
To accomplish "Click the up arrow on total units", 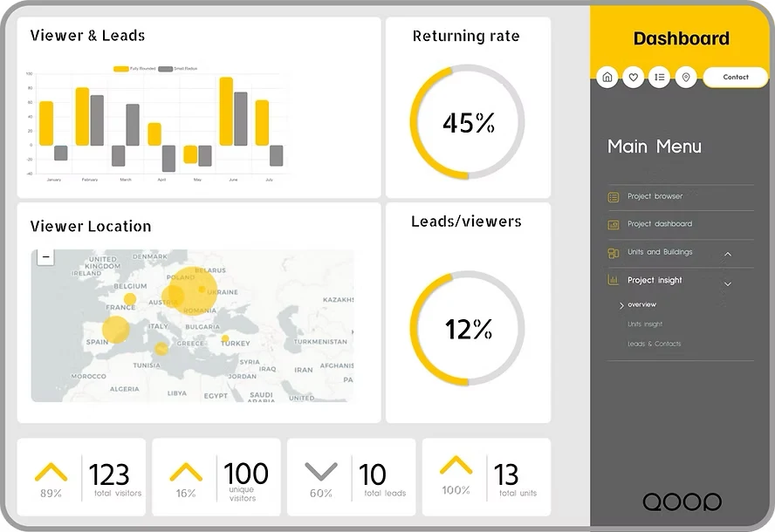I will (x=456, y=466).
